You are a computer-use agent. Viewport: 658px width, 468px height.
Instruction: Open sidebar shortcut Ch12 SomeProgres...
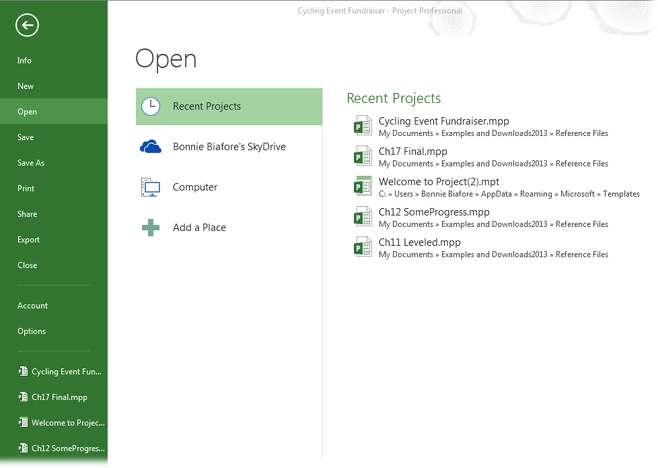coord(68,448)
